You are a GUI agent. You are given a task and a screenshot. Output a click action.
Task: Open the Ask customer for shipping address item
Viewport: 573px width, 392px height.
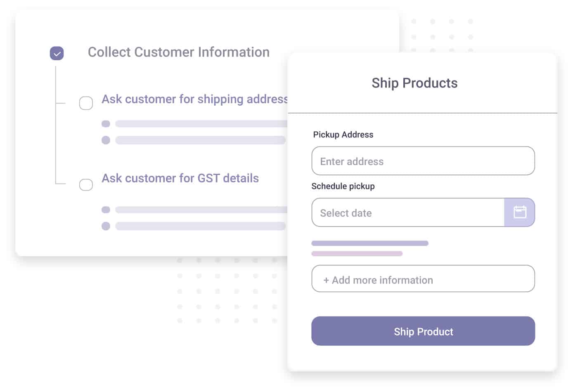[194, 99]
